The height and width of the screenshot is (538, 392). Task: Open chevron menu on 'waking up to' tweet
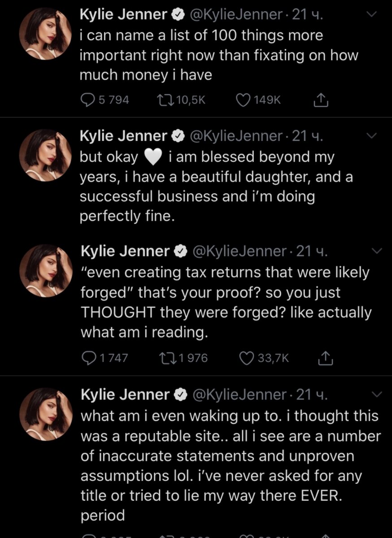[x=375, y=394]
